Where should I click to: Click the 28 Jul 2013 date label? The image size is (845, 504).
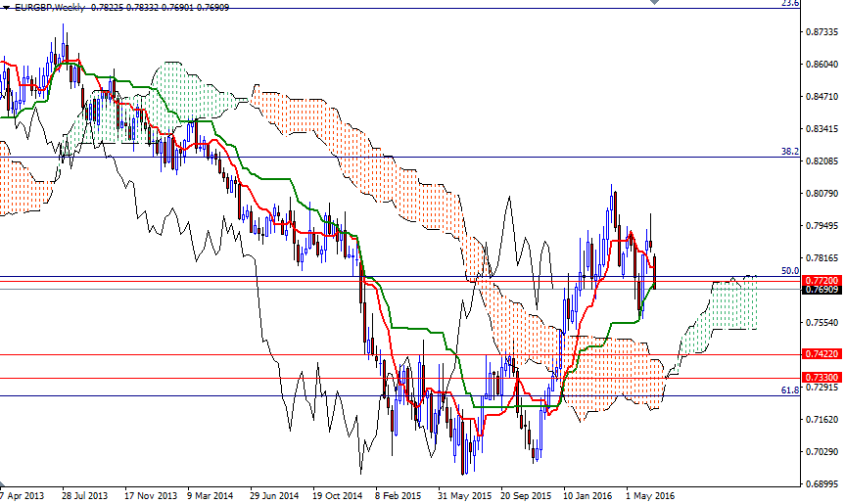point(83,495)
